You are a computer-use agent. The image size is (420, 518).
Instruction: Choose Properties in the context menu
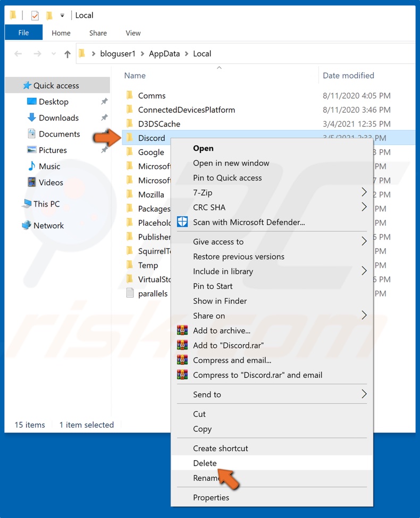pyautogui.click(x=272, y=497)
